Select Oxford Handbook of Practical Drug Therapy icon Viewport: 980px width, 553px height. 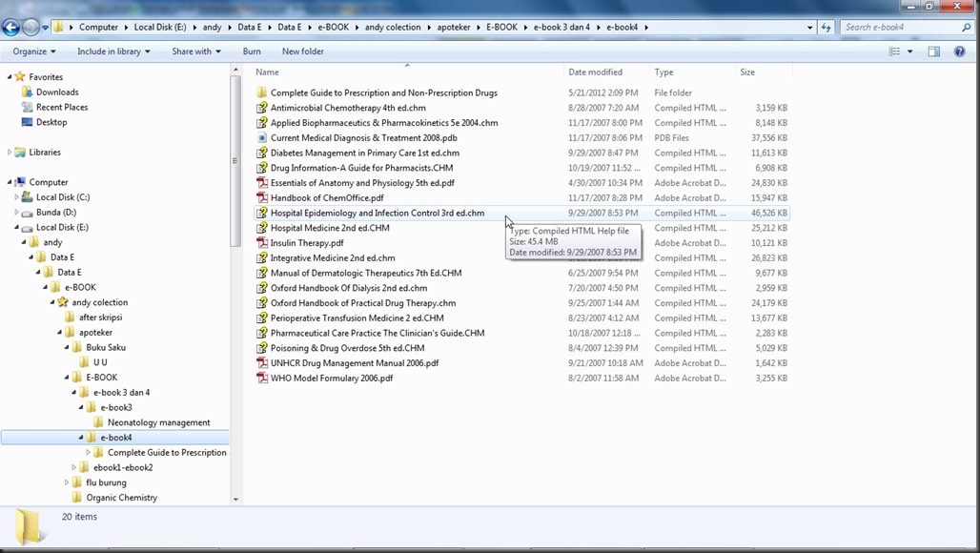[262, 302]
